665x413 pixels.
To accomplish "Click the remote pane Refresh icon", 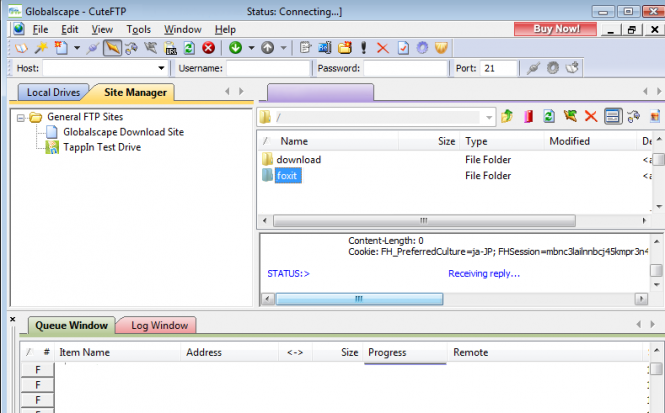I will pyautogui.click(x=549, y=116).
